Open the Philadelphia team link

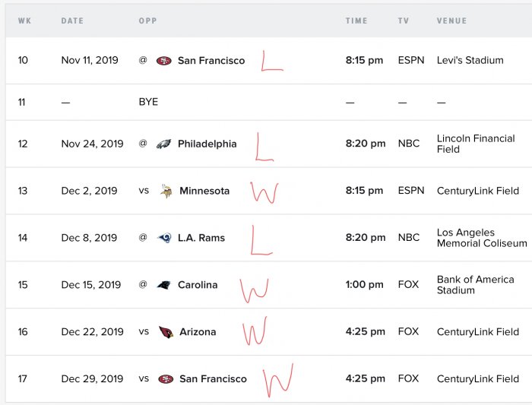click(x=207, y=144)
